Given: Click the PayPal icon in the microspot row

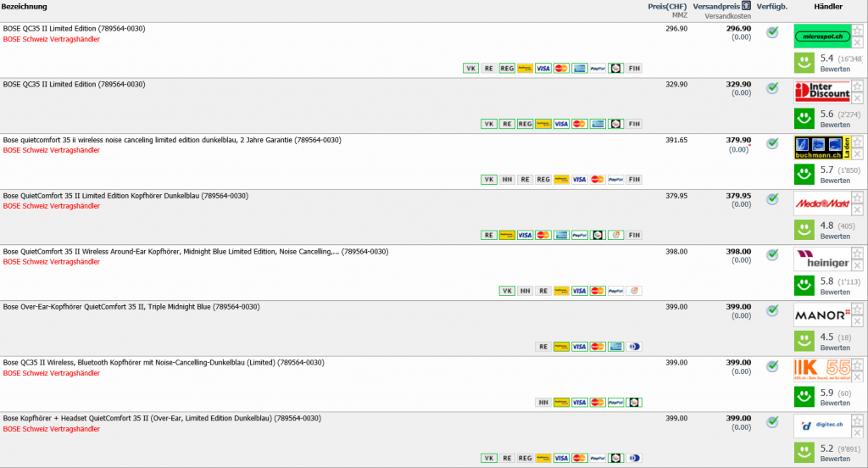Looking at the screenshot, I should (x=598, y=68).
